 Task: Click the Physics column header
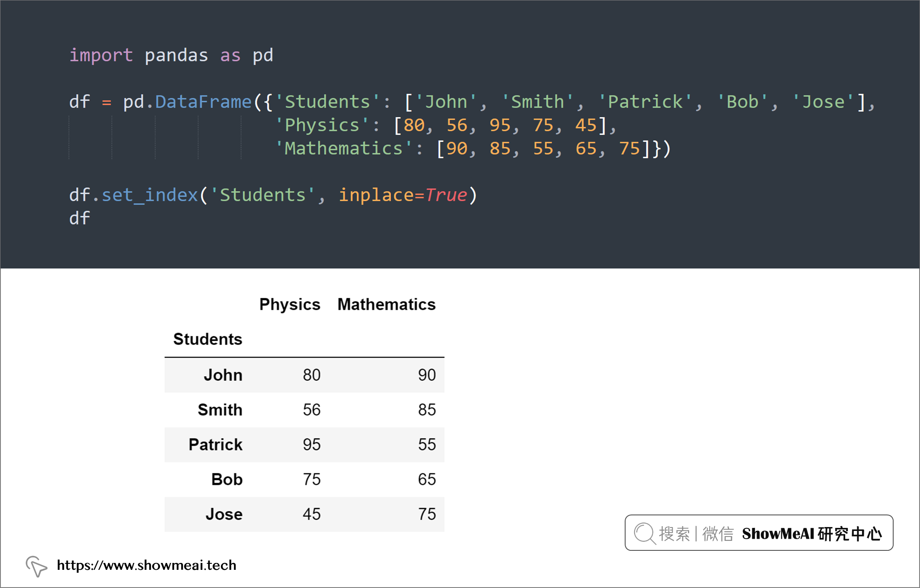click(x=290, y=305)
